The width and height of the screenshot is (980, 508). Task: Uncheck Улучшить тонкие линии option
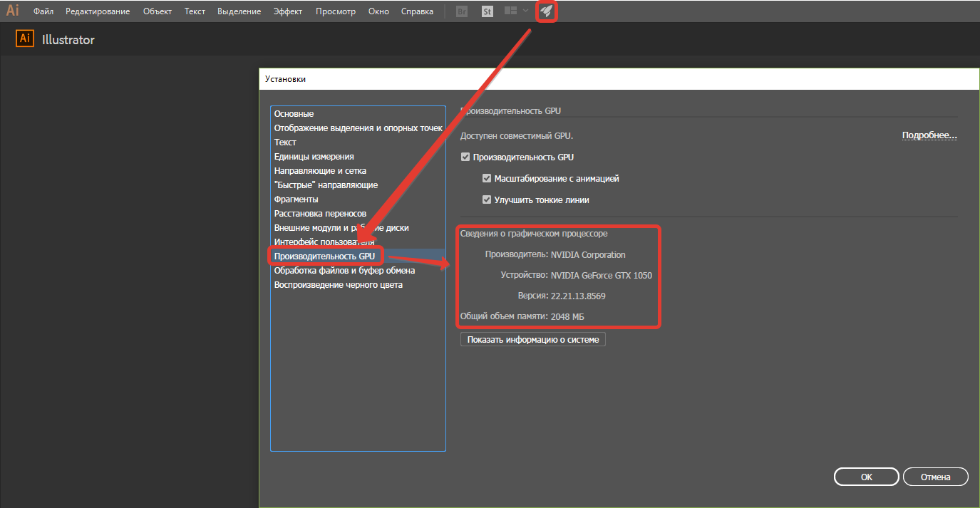click(487, 200)
